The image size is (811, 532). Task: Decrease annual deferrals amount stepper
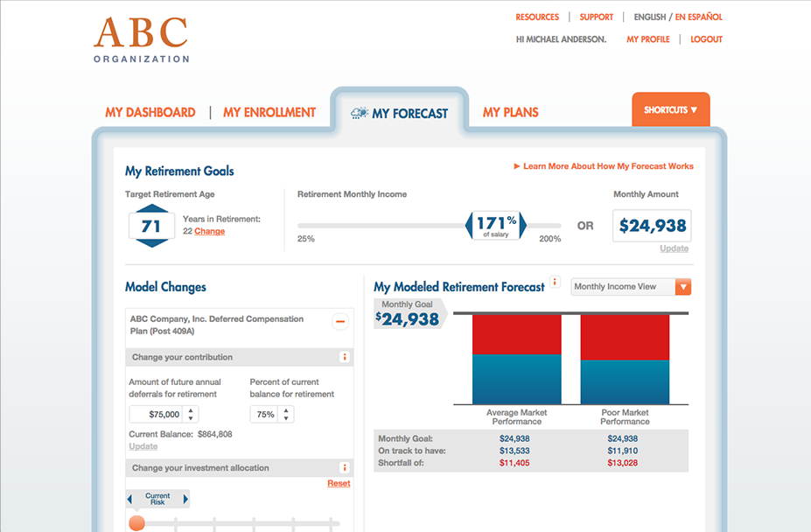191,417
